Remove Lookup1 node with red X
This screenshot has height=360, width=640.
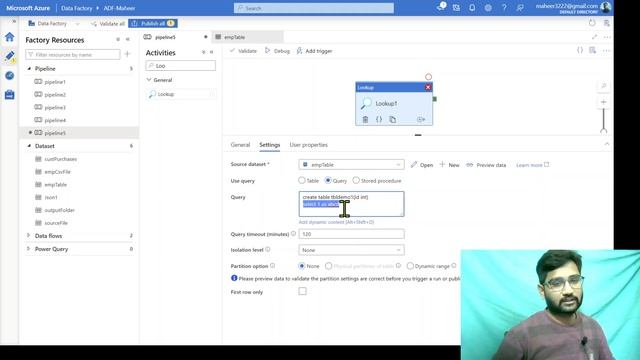428,87
